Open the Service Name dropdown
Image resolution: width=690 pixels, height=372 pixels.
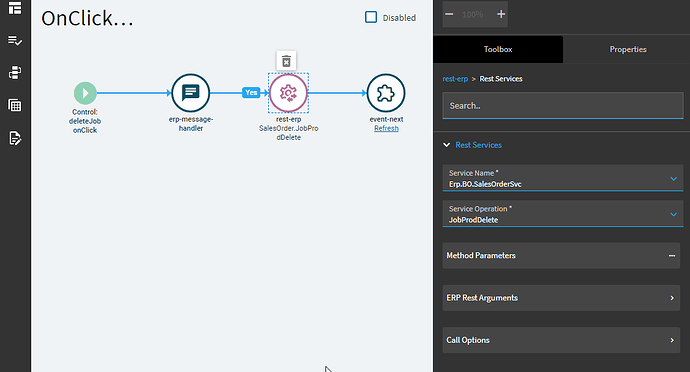[x=563, y=178]
